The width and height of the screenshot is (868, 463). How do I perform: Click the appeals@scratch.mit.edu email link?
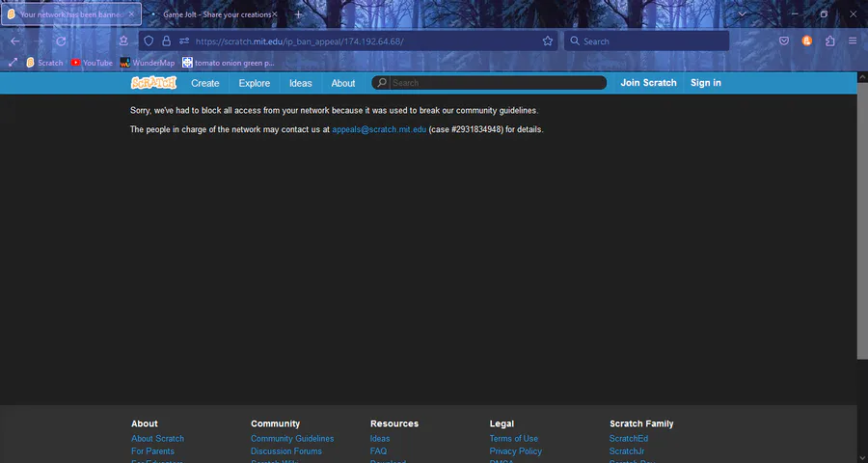click(379, 129)
